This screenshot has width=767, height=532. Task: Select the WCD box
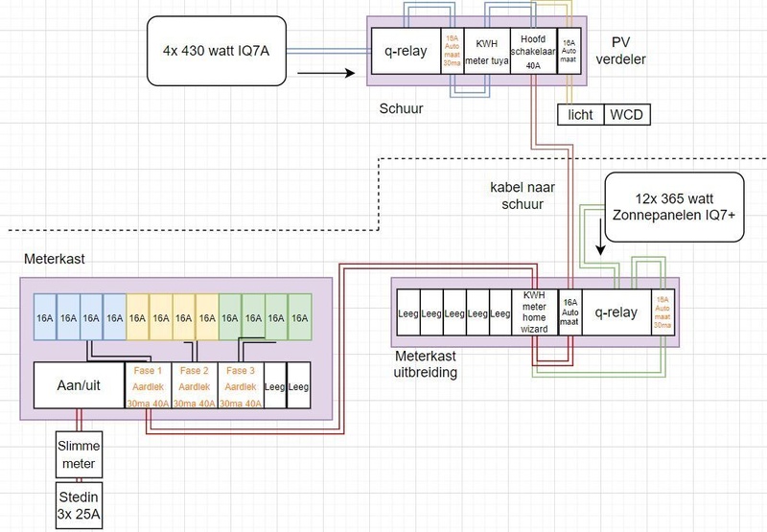[627, 115]
